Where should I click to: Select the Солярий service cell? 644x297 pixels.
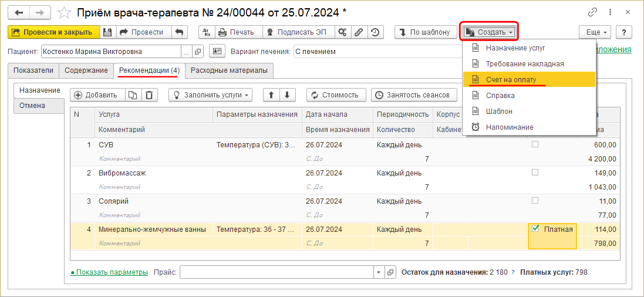(x=154, y=201)
